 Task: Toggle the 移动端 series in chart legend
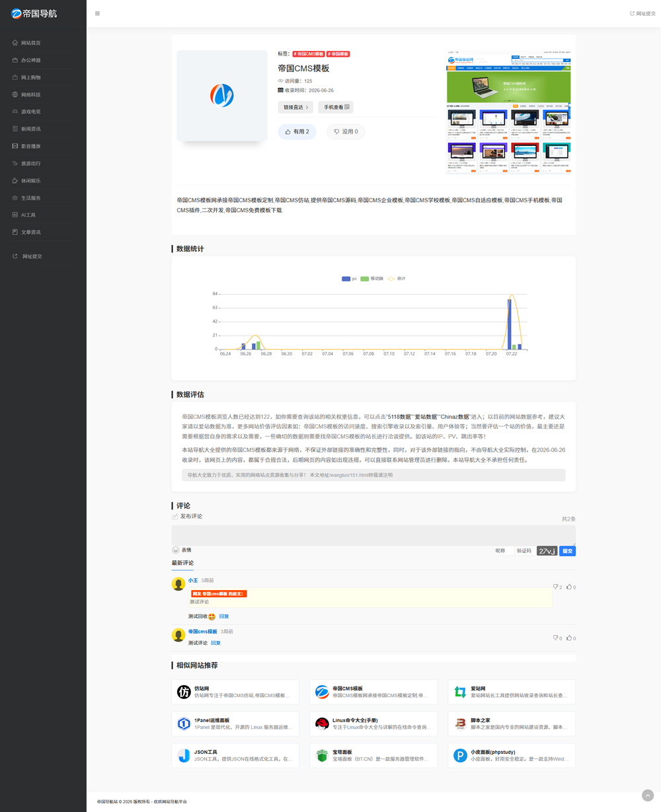click(x=372, y=279)
